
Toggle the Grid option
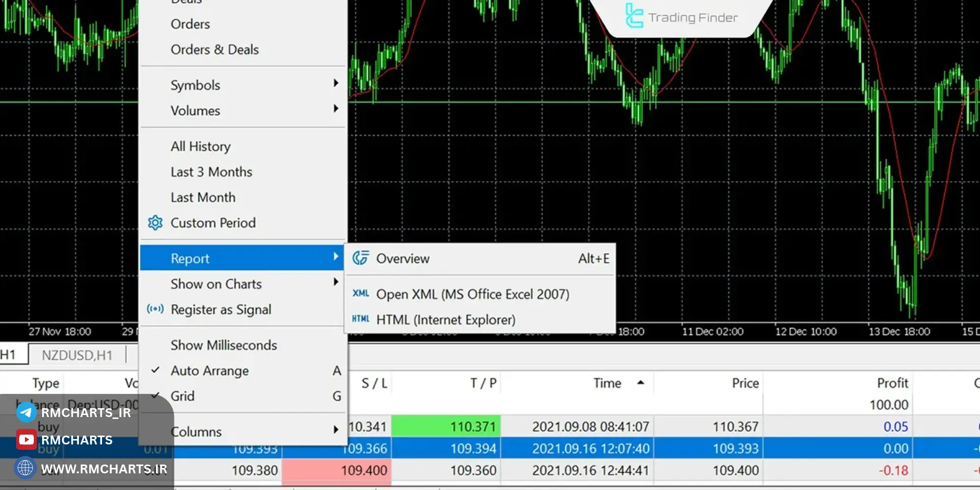tap(243, 396)
